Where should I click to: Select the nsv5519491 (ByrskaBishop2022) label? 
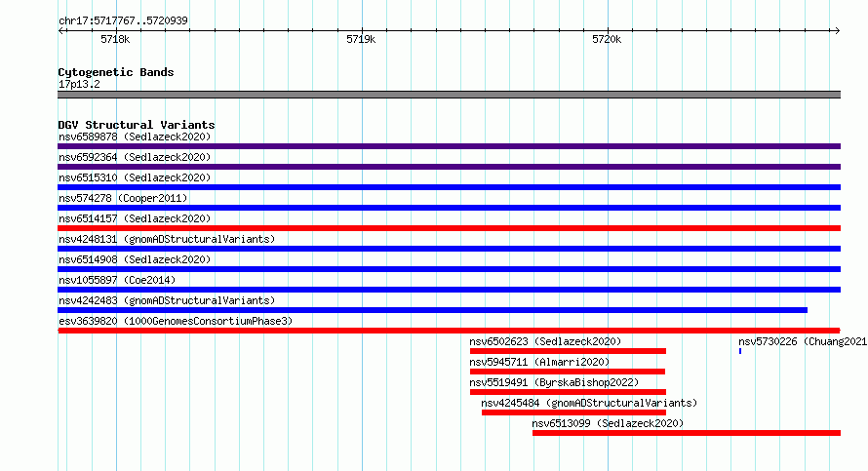coord(554,382)
